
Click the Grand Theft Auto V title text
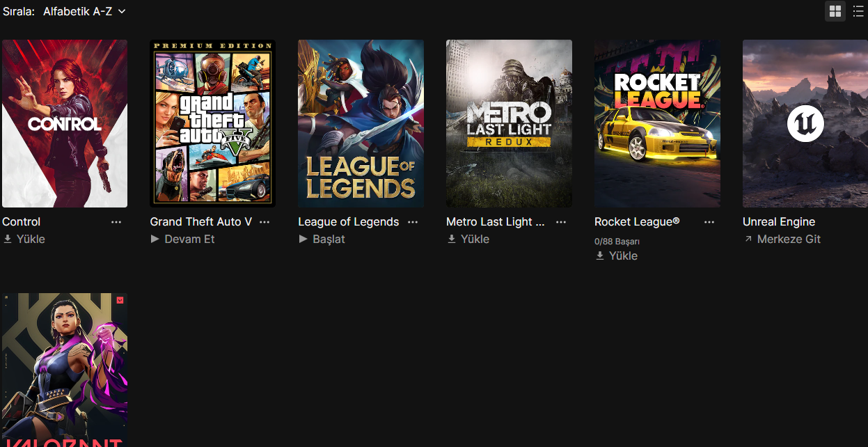coord(201,222)
